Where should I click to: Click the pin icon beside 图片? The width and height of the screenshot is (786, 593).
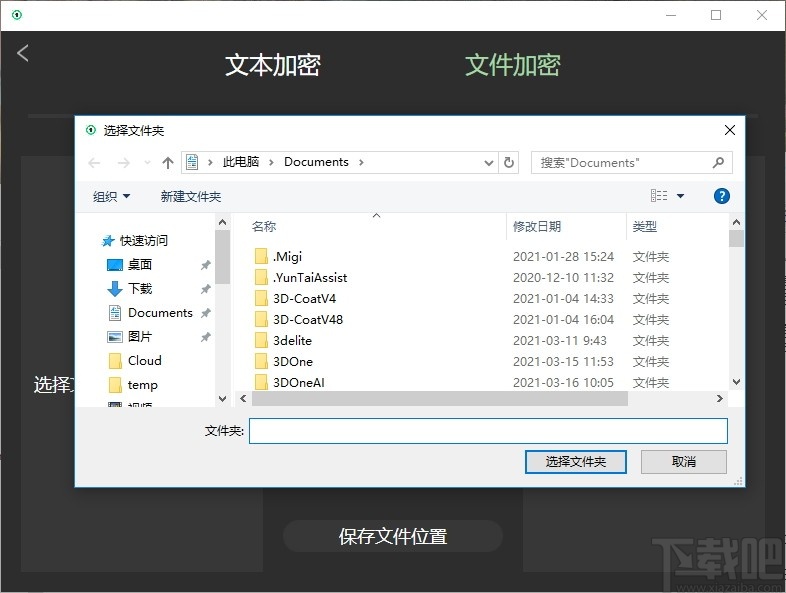pyautogui.click(x=206, y=337)
